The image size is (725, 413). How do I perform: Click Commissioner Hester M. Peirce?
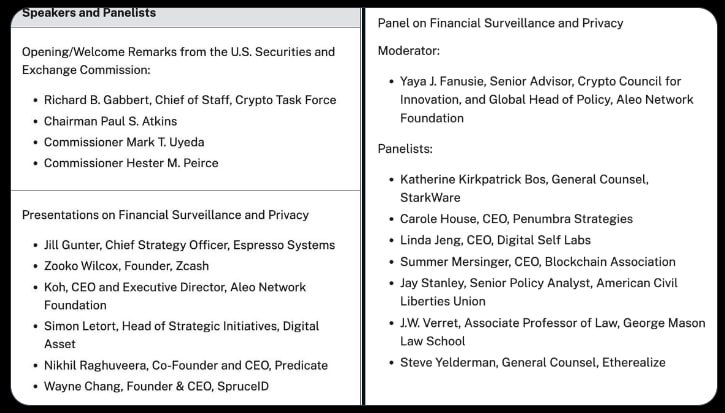point(130,163)
